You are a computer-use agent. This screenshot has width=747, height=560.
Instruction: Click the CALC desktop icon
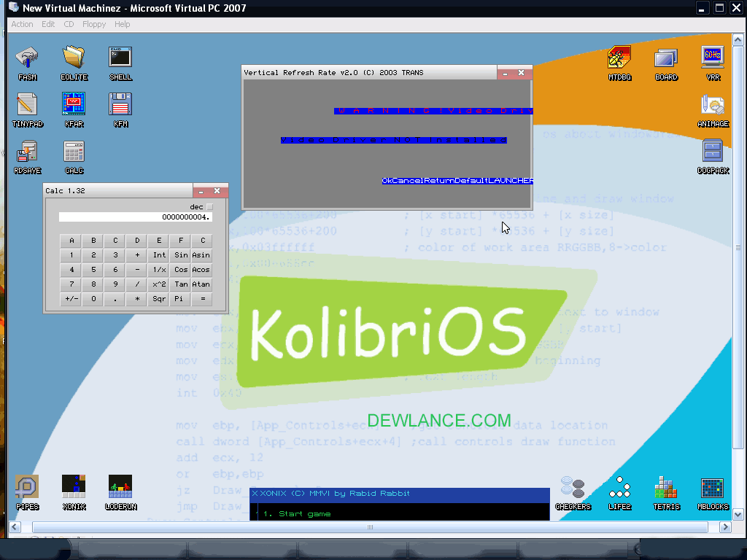coord(74,157)
